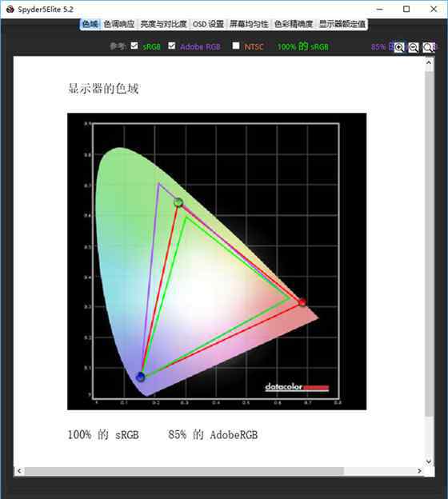448x499 pixels.
Task: Enable the NTSC reference checkbox
Action: pyautogui.click(x=236, y=46)
